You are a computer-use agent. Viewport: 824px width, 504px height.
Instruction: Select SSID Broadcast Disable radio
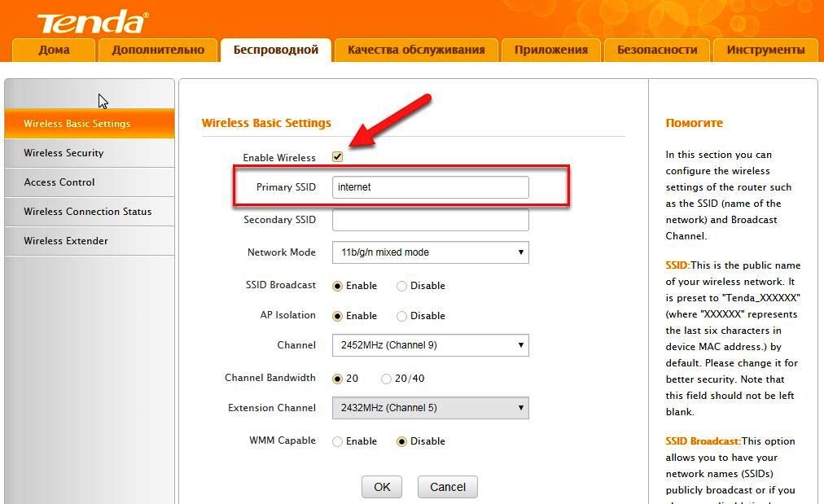click(x=401, y=287)
